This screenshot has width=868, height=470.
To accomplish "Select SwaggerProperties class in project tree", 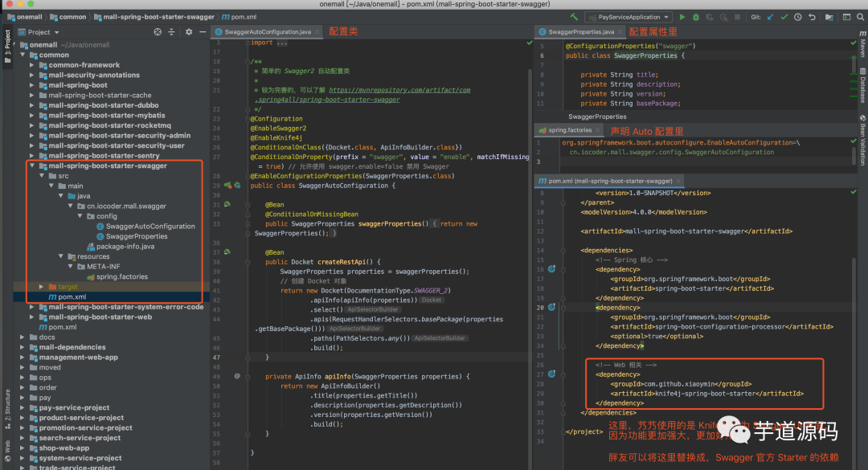I will point(132,236).
